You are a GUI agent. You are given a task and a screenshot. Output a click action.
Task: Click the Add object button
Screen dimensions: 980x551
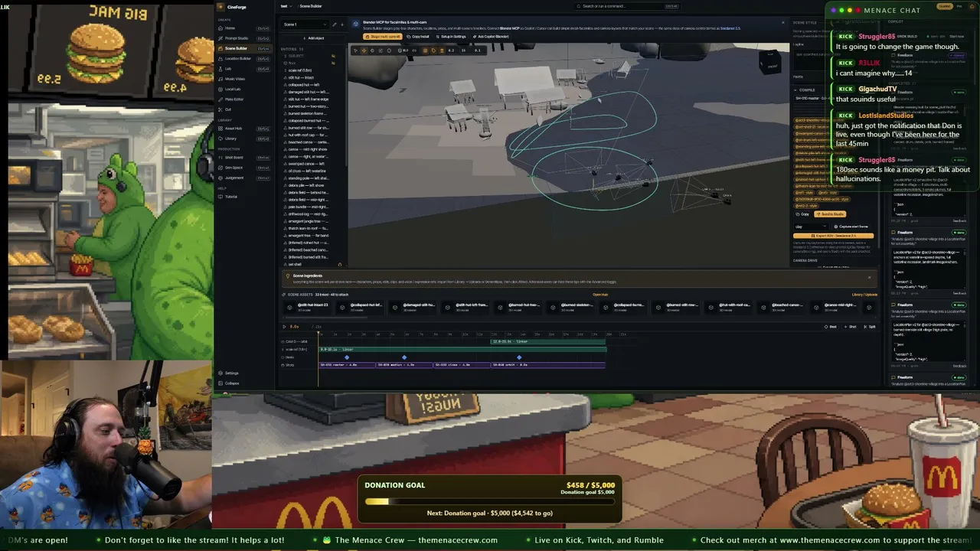coord(313,38)
